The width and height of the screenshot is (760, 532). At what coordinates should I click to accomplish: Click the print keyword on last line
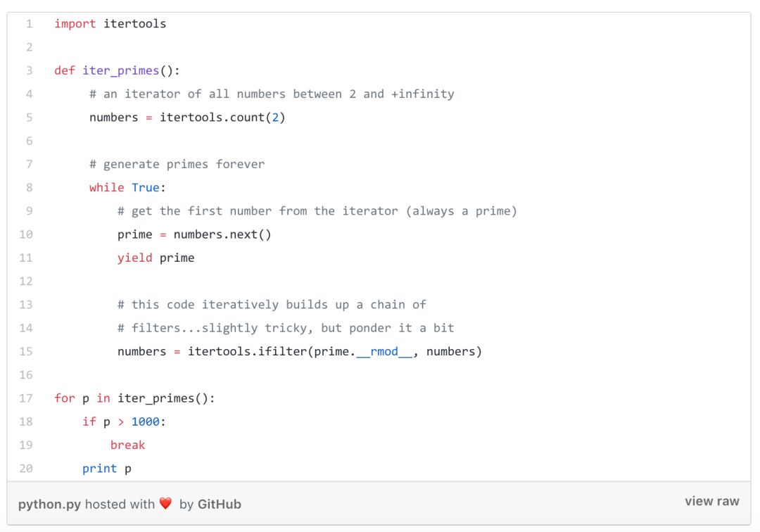pos(99,469)
